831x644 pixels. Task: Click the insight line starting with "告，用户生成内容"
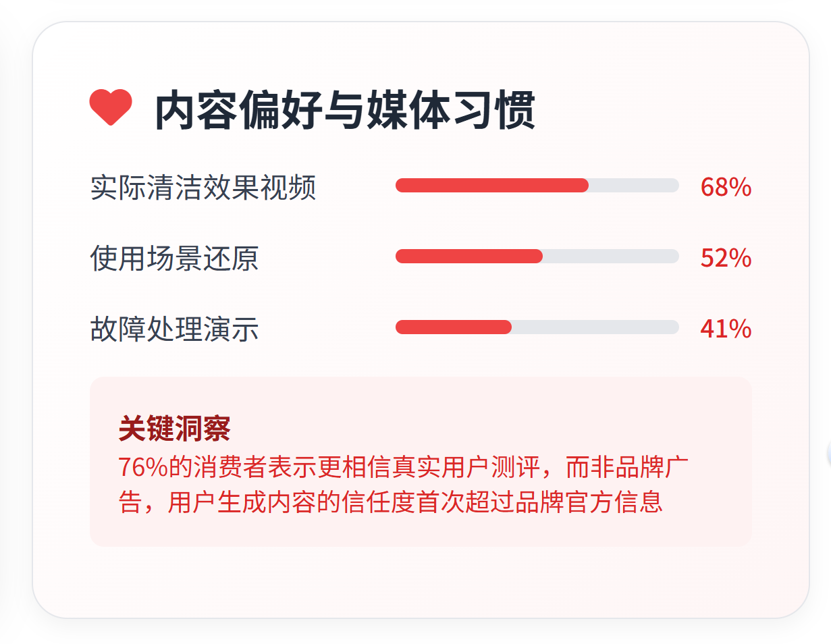(390, 502)
